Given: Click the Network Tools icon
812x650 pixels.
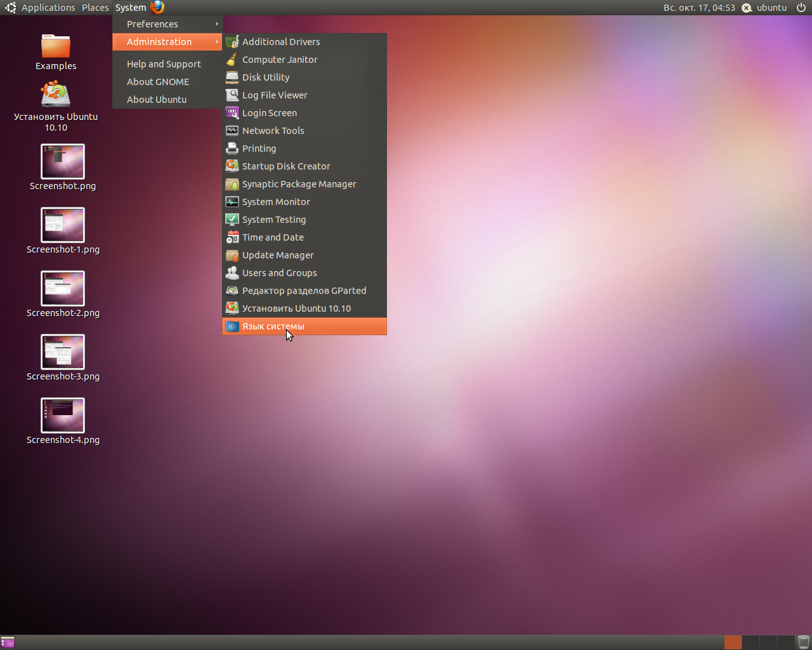Looking at the screenshot, I should click(x=232, y=131).
